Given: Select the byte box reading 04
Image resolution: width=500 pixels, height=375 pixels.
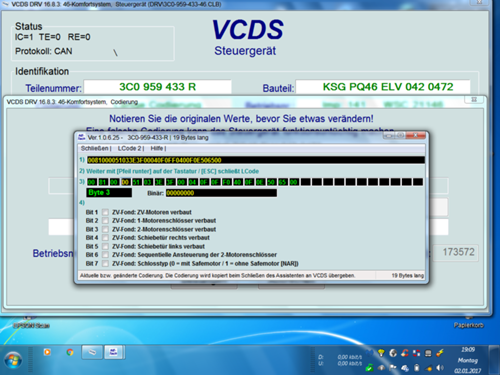Looking at the screenshot, I should click(x=193, y=182).
